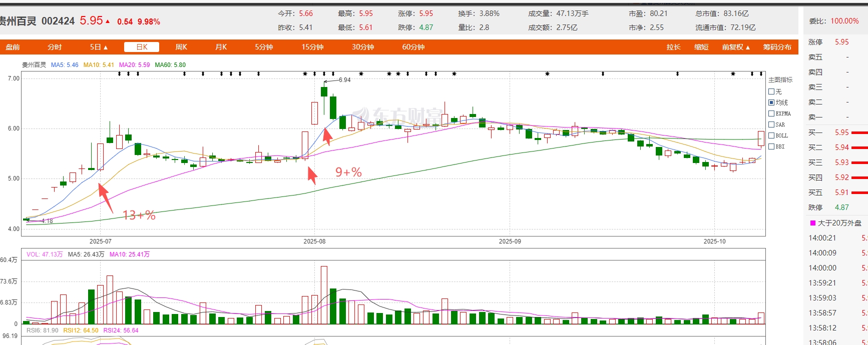
Task: Click the 13:59:03 trade record
Action: tap(838, 298)
